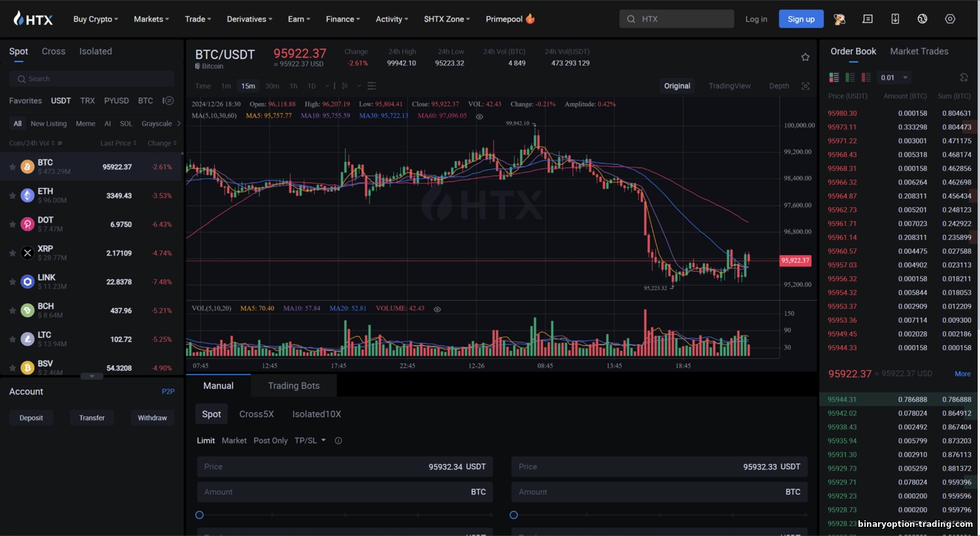
Task: Toggle favorite star for LINK row
Action: click(x=12, y=282)
